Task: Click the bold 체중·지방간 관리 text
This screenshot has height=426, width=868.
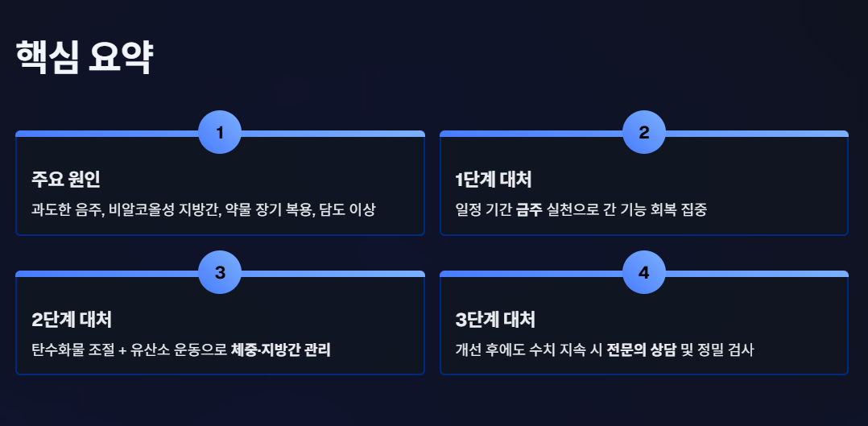Action: (281, 350)
